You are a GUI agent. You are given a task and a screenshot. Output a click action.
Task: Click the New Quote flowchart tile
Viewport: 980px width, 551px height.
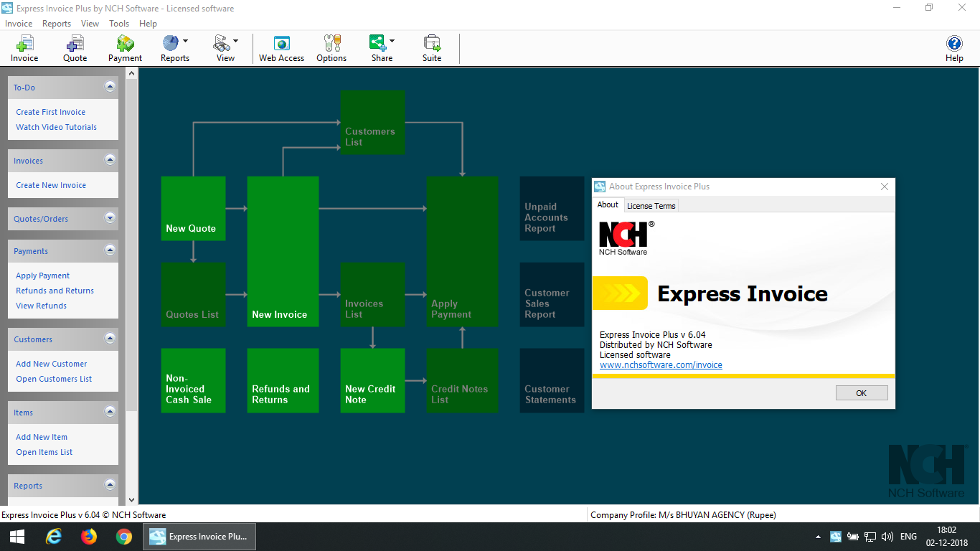(193, 208)
